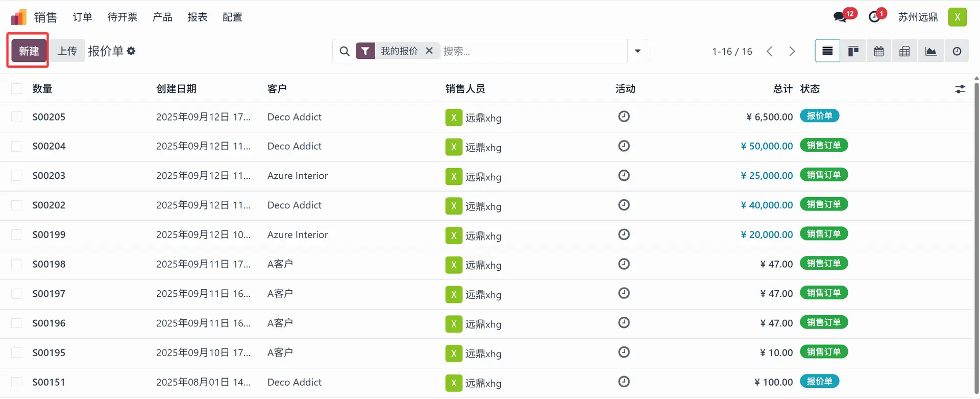Tick the select-all checkbox in header
980x399 pixels.
tap(16, 89)
